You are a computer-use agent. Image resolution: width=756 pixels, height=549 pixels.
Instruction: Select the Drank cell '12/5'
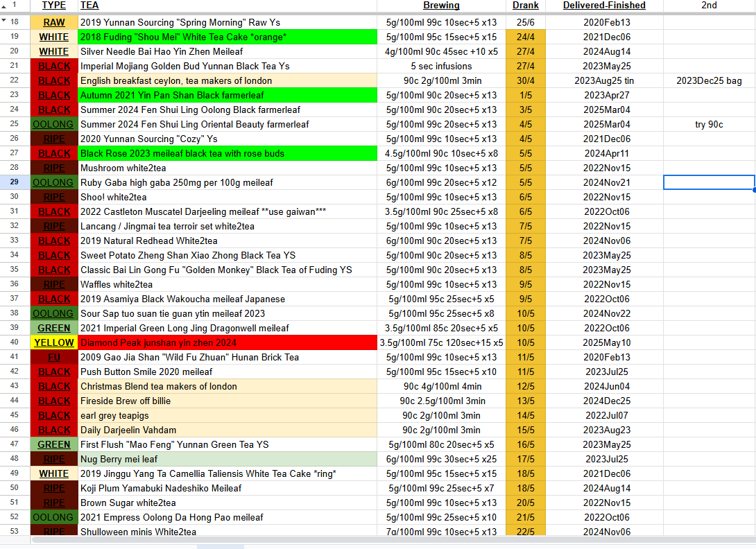click(x=526, y=386)
